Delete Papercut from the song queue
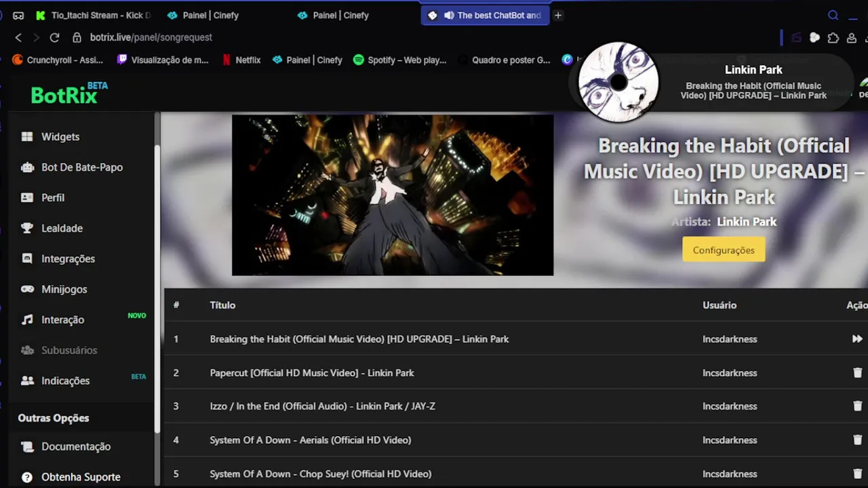The image size is (868, 488). coord(857,373)
